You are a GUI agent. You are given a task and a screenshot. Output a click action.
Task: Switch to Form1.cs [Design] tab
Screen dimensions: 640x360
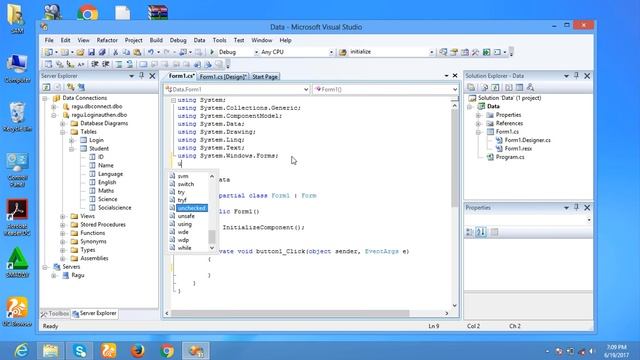point(223,77)
